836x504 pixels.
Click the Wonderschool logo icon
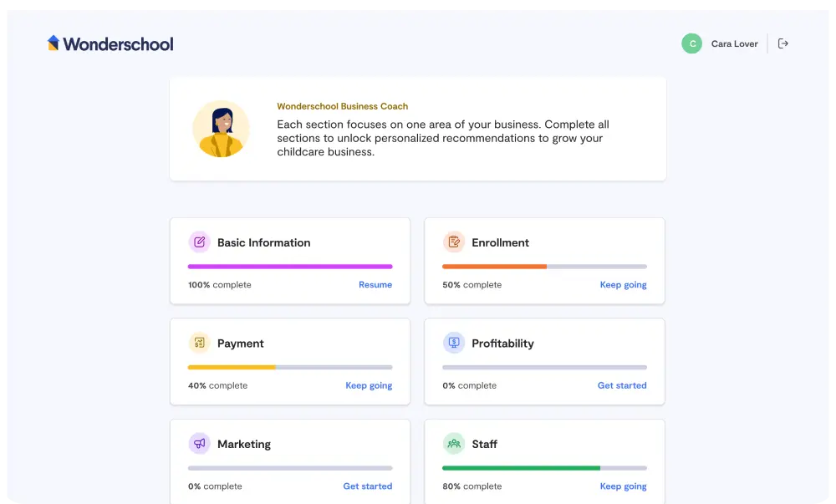tap(54, 43)
